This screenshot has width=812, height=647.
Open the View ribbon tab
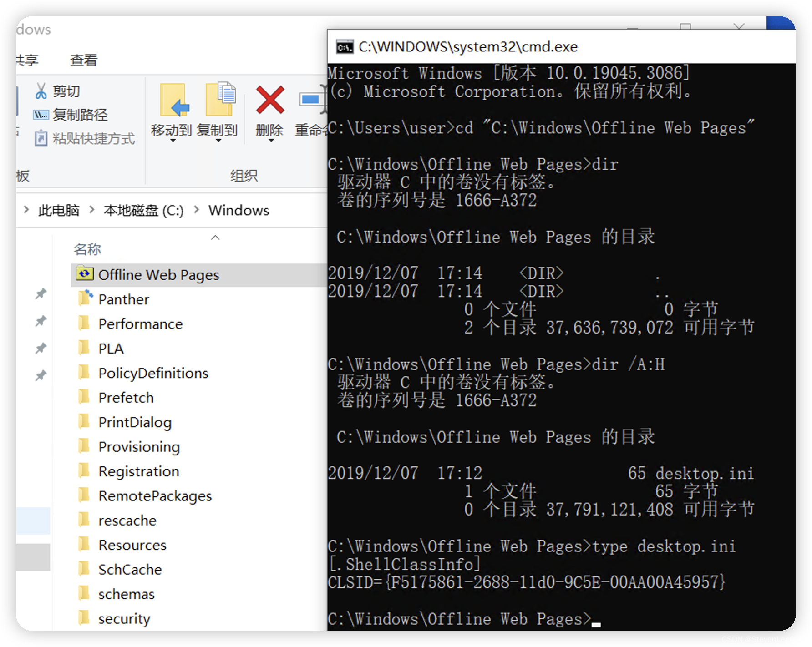pos(84,60)
